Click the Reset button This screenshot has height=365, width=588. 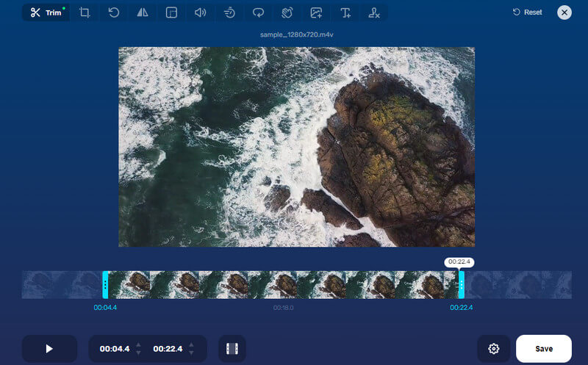pos(527,12)
